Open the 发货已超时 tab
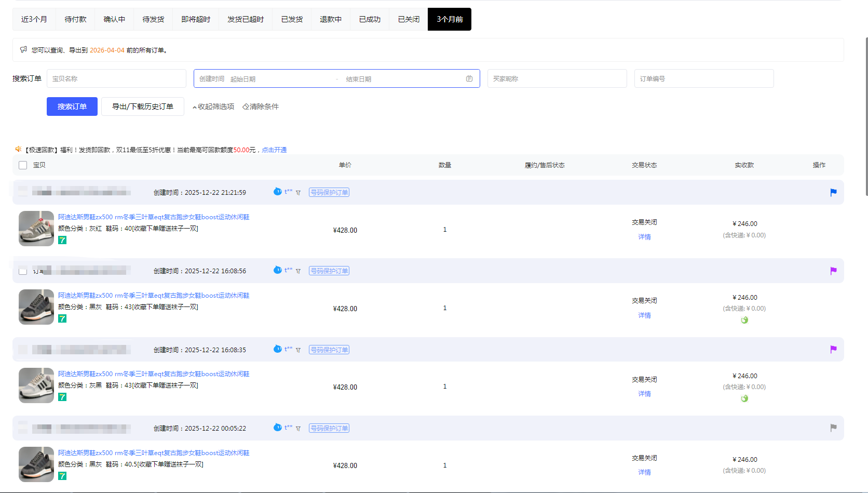Viewport: 868px width, 493px height. click(x=246, y=19)
